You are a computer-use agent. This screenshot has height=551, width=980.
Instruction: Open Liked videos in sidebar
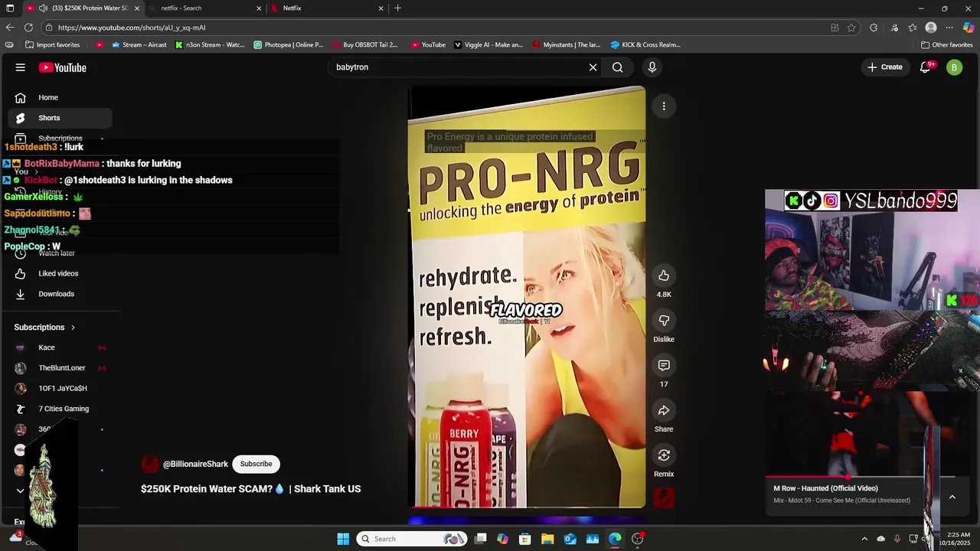pos(60,273)
